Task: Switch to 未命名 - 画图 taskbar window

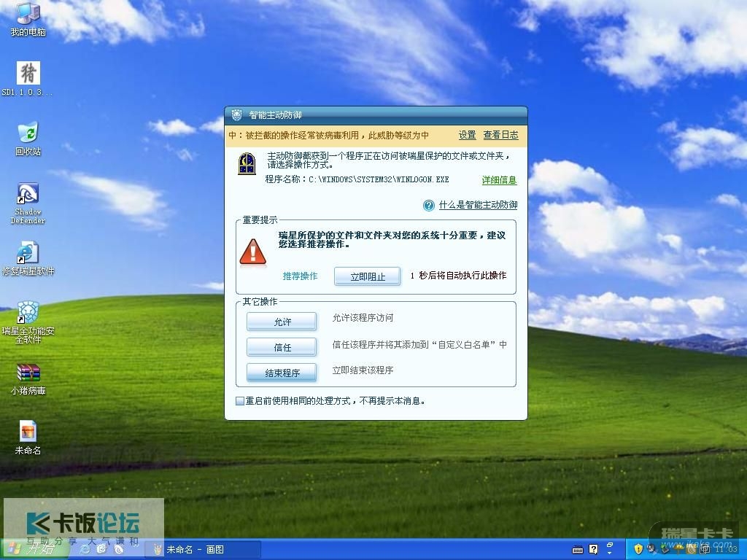Action: pyautogui.click(x=202, y=550)
